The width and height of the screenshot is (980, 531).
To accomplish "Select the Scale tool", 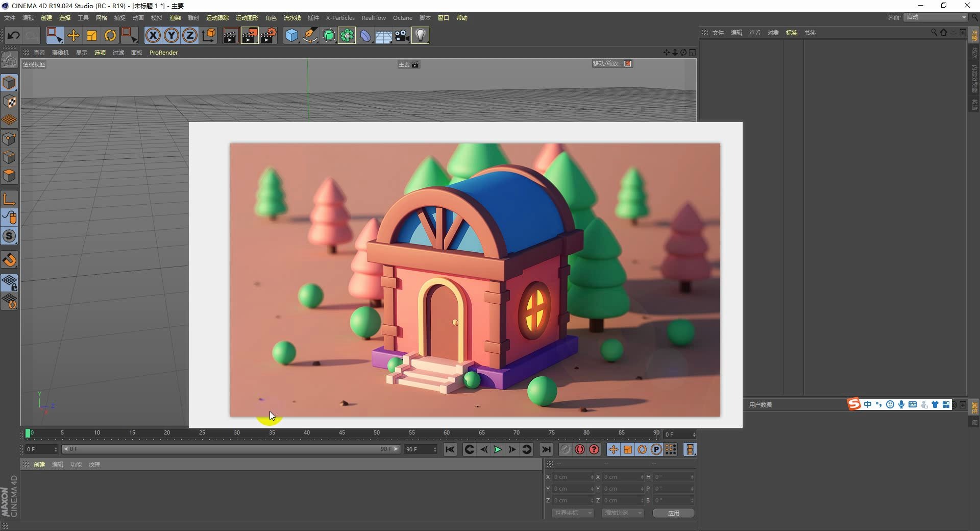I will click(x=91, y=35).
